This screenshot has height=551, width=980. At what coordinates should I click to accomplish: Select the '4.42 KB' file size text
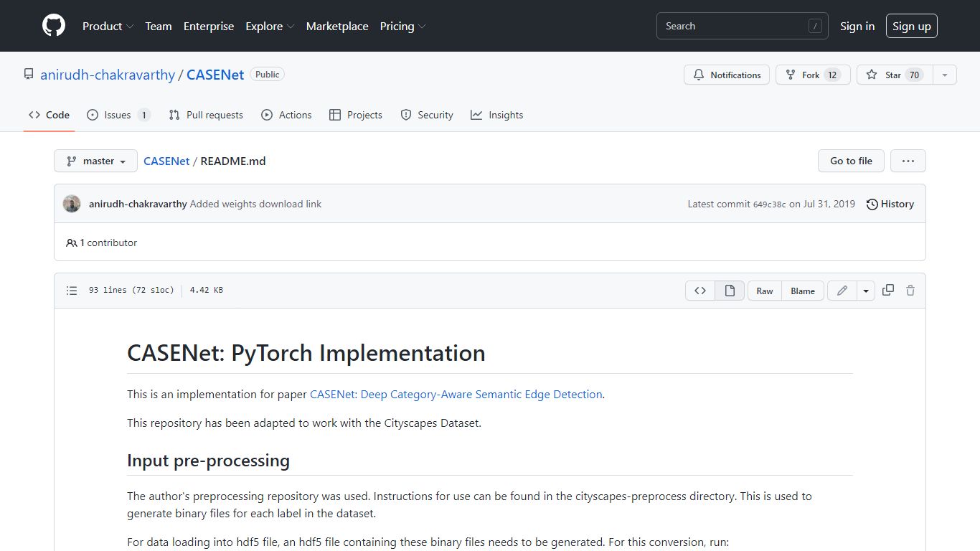[x=206, y=291]
